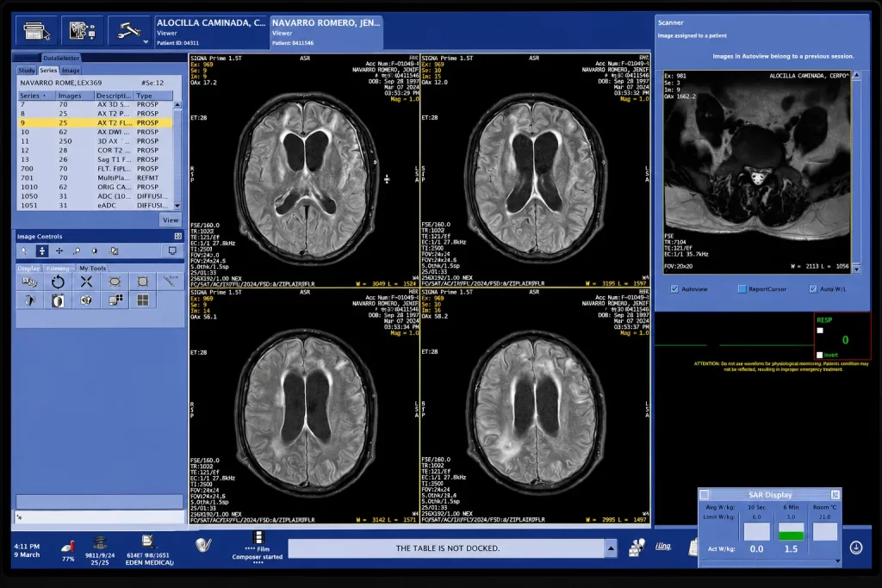882x588 pixels.
Task: Select the pointer arrow tool
Action: 23,251
